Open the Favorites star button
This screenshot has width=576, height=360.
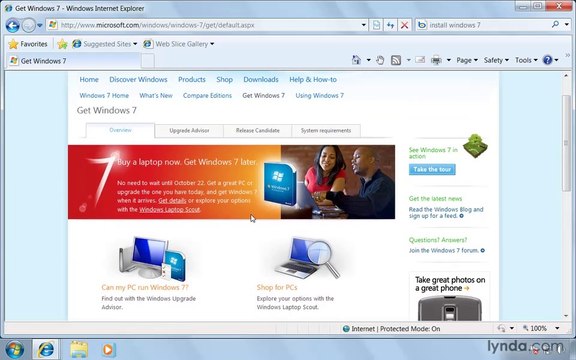(28, 44)
